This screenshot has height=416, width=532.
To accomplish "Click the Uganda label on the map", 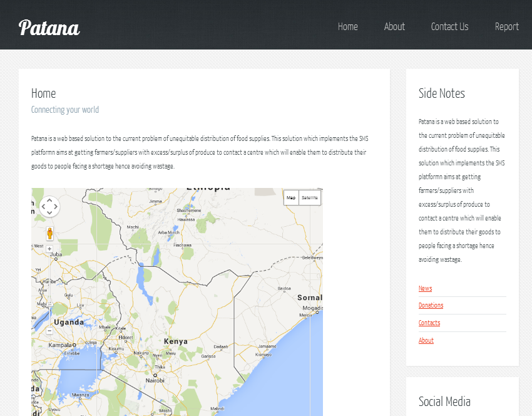I will click(x=69, y=322).
